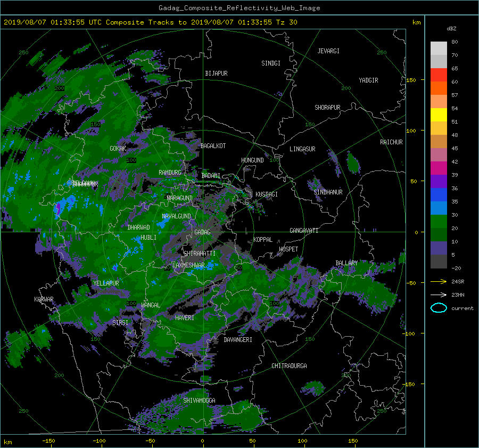The height and width of the screenshot is (448, 479).
Task: Click the SINDHANUR city label
Action: click(x=328, y=192)
